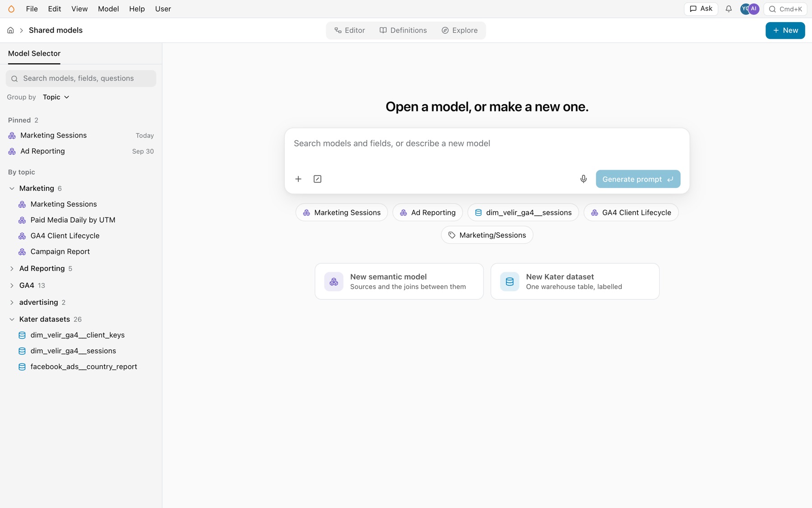
Task: Open the Help menu
Action: (x=137, y=9)
